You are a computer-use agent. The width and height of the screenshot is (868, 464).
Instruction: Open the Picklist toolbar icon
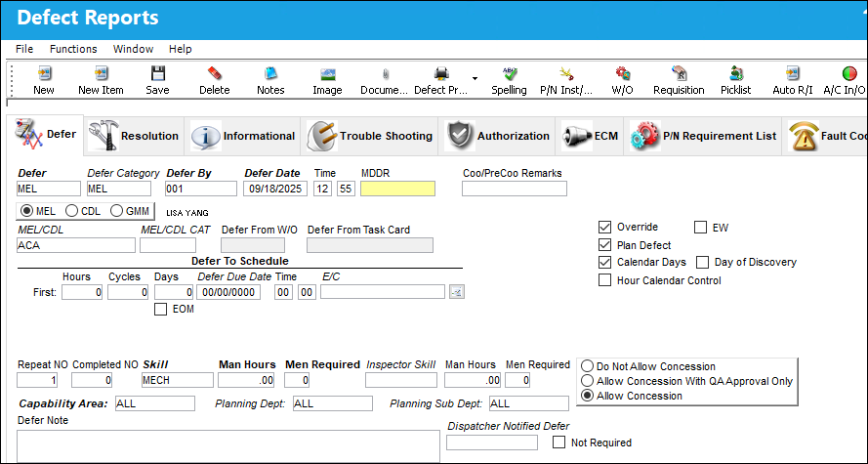click(x=736, y=73)
